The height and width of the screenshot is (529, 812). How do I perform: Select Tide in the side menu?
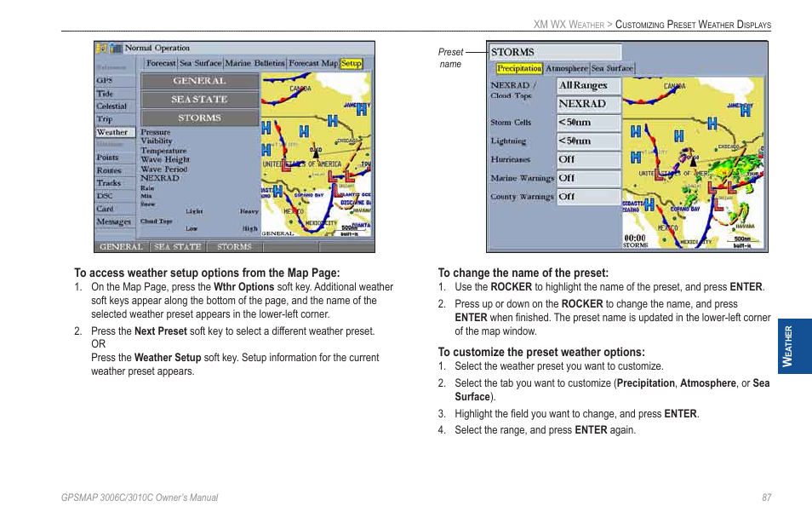tap(114, 93)
